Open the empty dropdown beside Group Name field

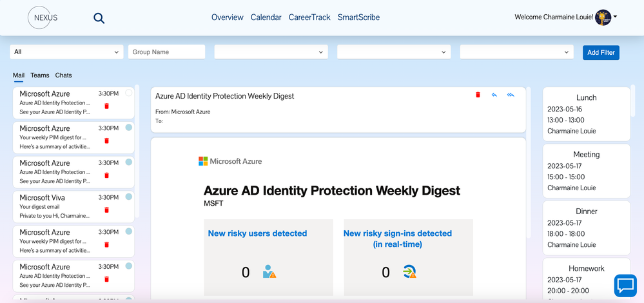pos(271,52)
